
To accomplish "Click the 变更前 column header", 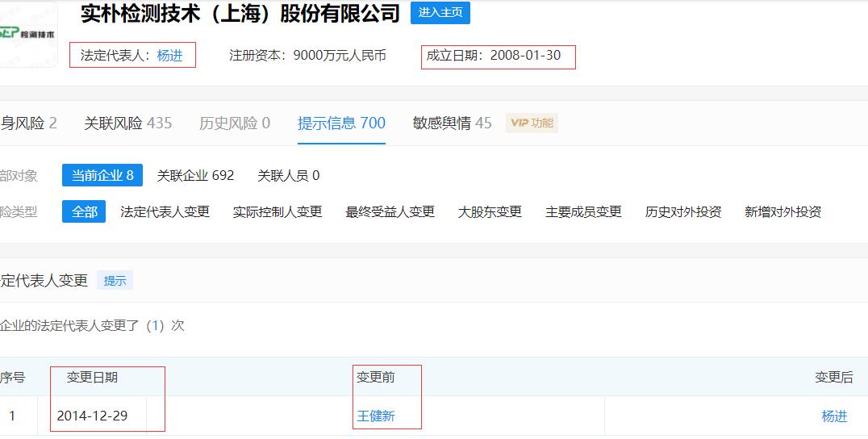I will [375, 378].
